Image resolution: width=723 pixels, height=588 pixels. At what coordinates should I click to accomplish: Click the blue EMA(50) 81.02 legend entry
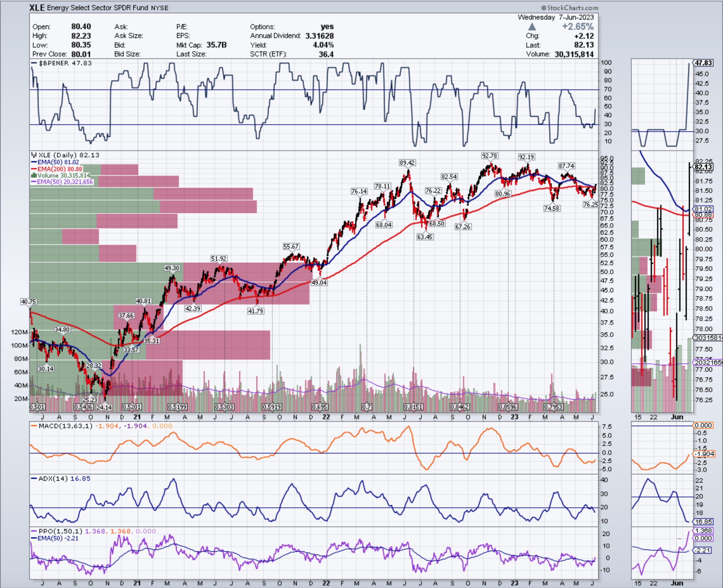[55, 162]
